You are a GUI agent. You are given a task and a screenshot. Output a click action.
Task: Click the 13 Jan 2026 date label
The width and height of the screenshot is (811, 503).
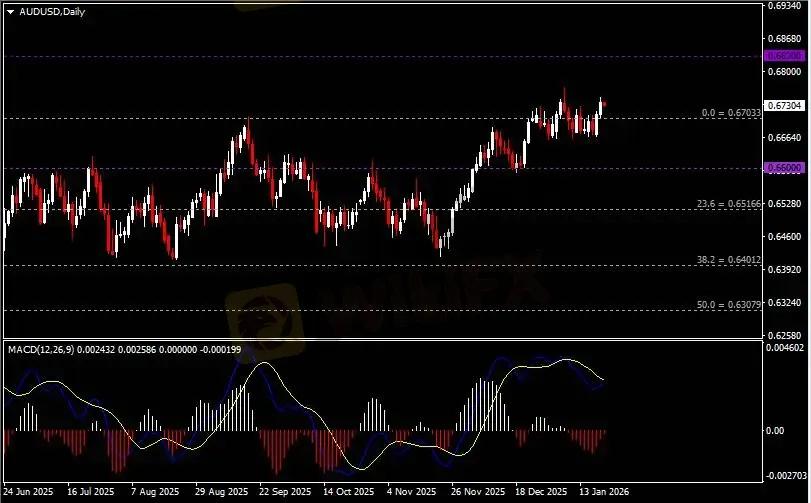tap(604, 492)
